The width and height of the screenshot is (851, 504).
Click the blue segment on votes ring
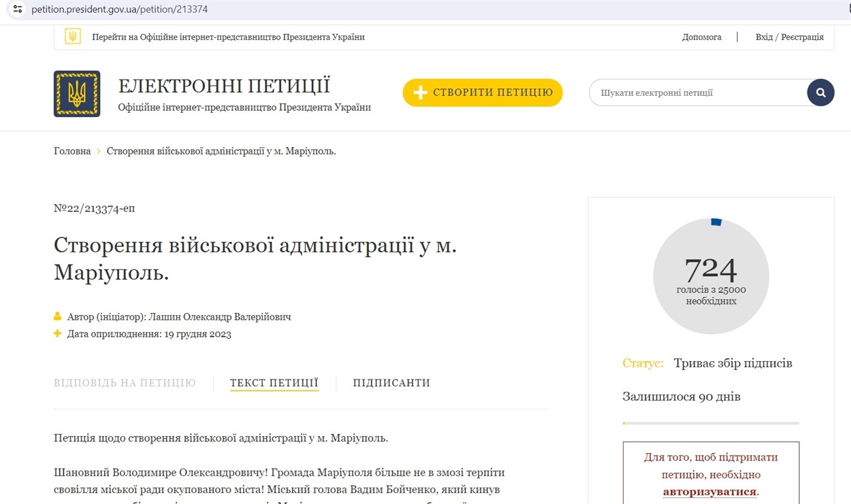[716, 222]
